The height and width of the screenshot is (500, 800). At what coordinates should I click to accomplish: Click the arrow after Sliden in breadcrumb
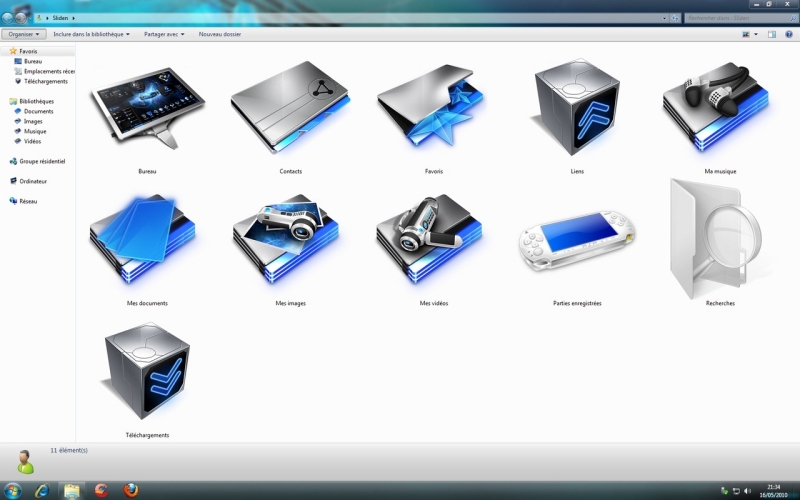point(73,18)
